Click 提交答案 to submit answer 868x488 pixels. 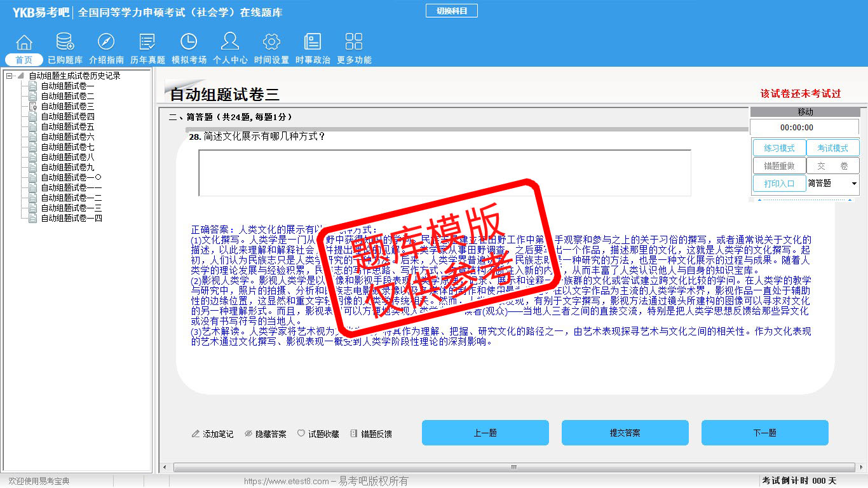click(x=625, y=433)
